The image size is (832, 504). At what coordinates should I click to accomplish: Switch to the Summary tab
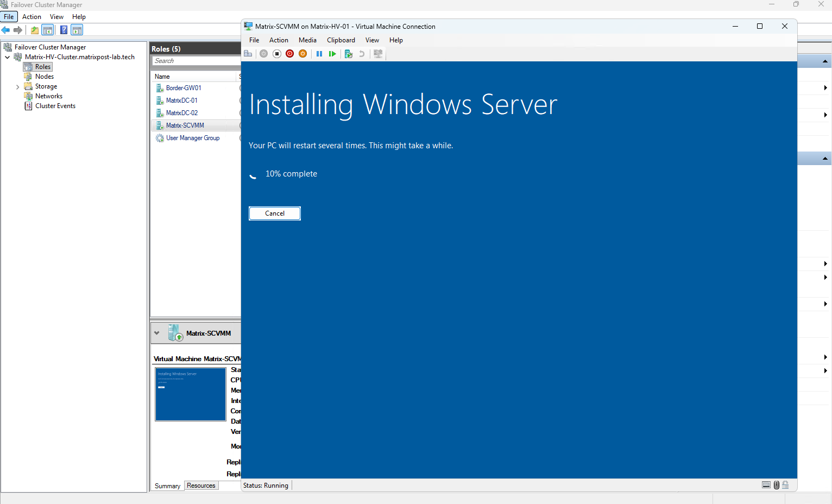[x=167, y=486]
